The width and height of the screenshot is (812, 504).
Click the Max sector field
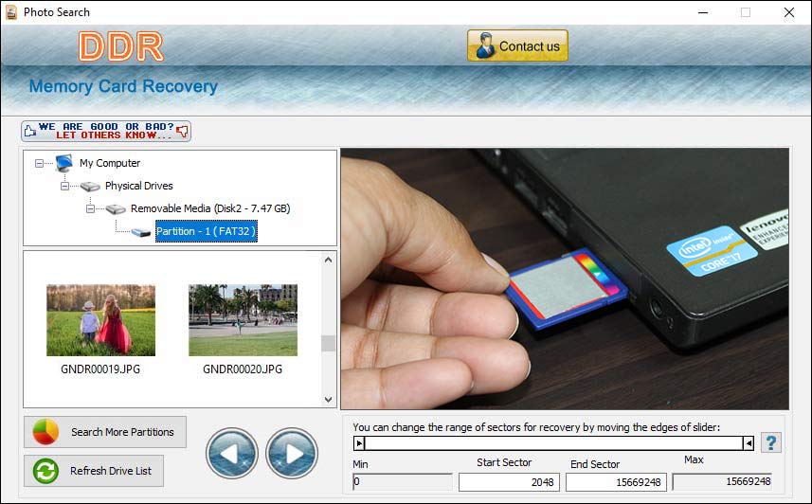(x=722, y=481)
